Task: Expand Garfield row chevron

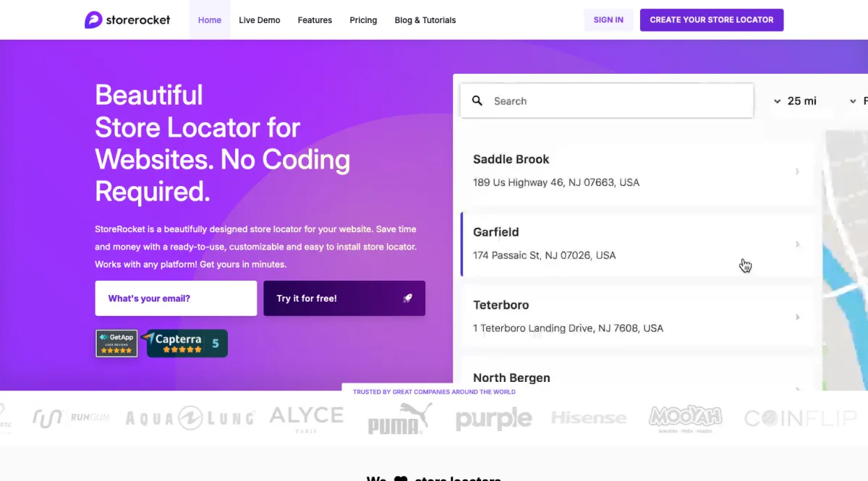Action: click(x=797, y=244)
